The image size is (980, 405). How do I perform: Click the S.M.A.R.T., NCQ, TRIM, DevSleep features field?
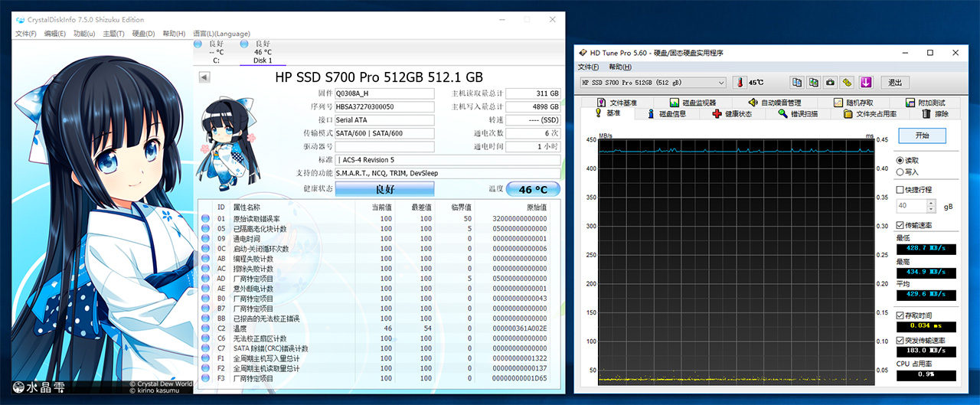pos(447,172)
